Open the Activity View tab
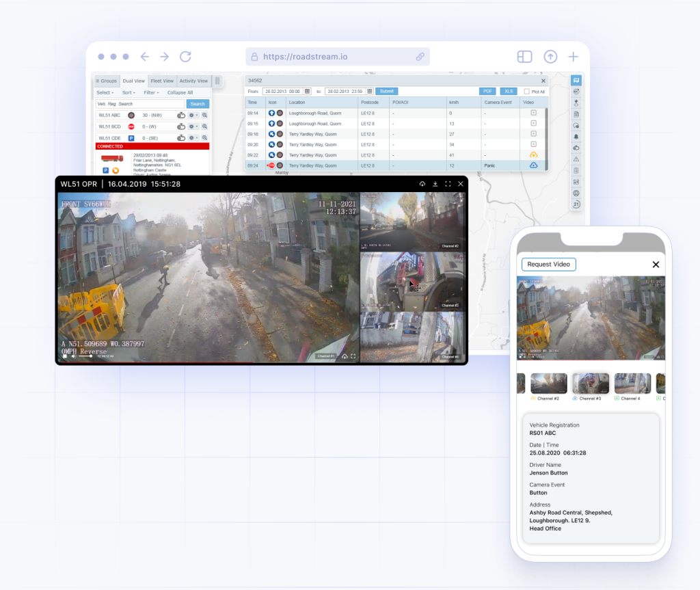The height and width of the screenshot is (590, 700). (x=193, y=81)
